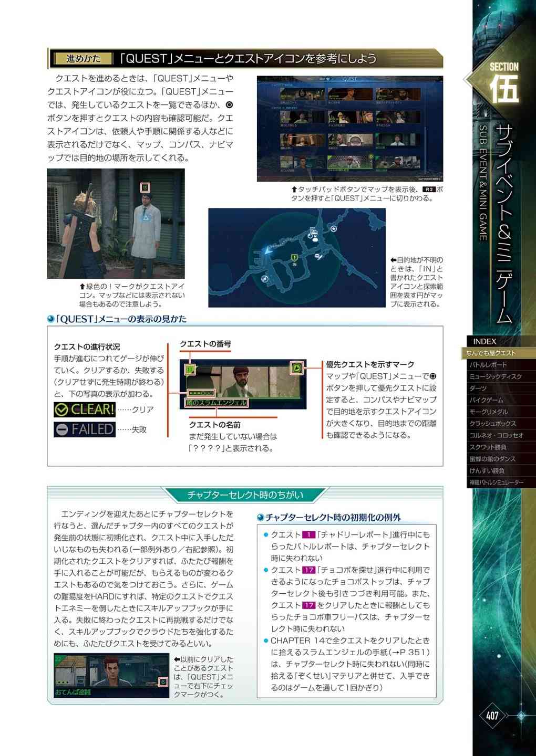Select なんでも屋クエスト in the INDEX
Viewport: 536px width, 756px height.
pos(492,353)
